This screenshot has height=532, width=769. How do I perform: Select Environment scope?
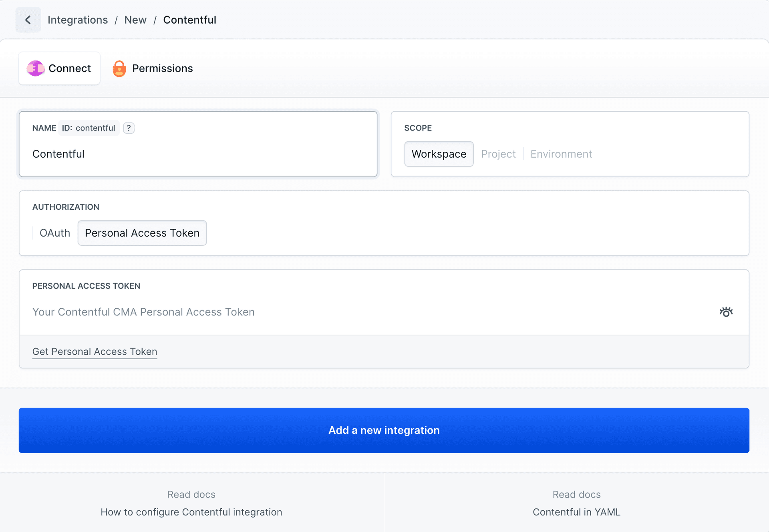point(561,154)
